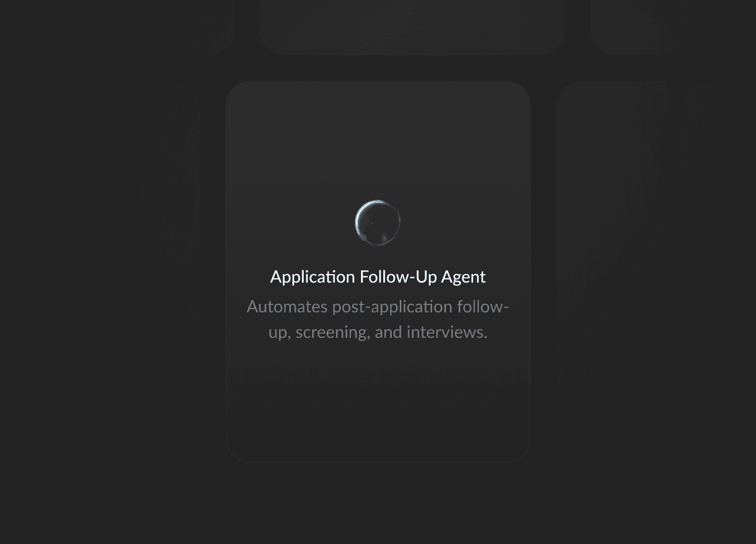Click the blank lower area of center card
The height and width of the screenshot is (544, 756).
pos(378,404)
